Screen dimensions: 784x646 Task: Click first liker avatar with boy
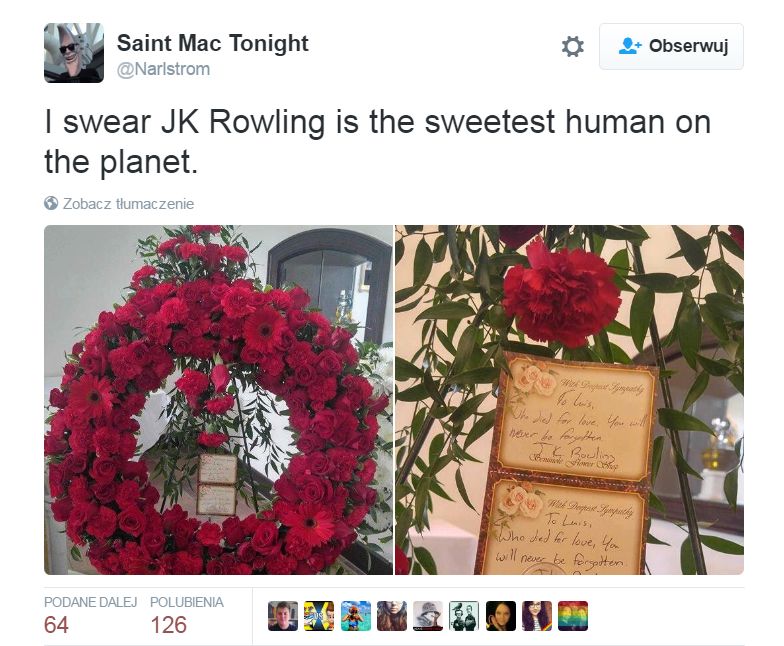point(283,616)
